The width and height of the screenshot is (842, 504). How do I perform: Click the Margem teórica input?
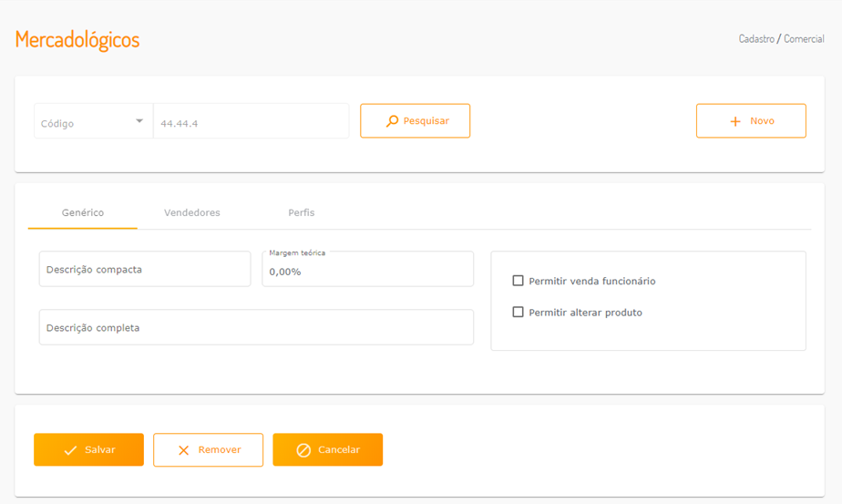(x=367, y=272)
